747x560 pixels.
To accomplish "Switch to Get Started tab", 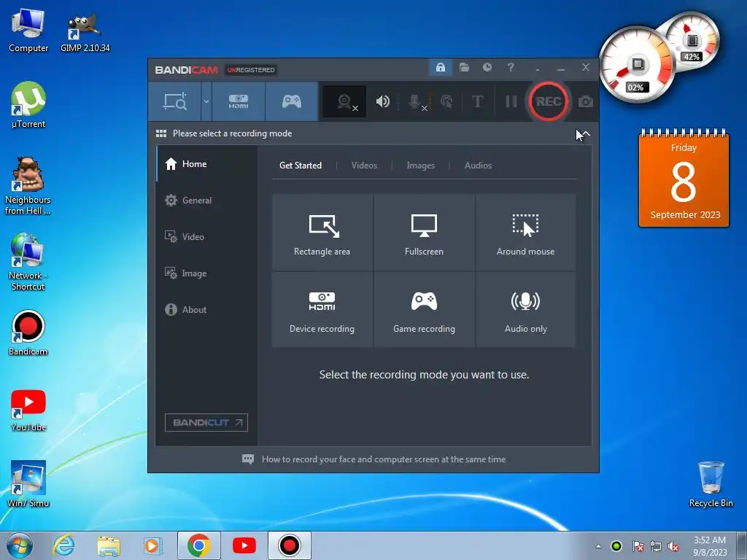I will coord(300,166).
